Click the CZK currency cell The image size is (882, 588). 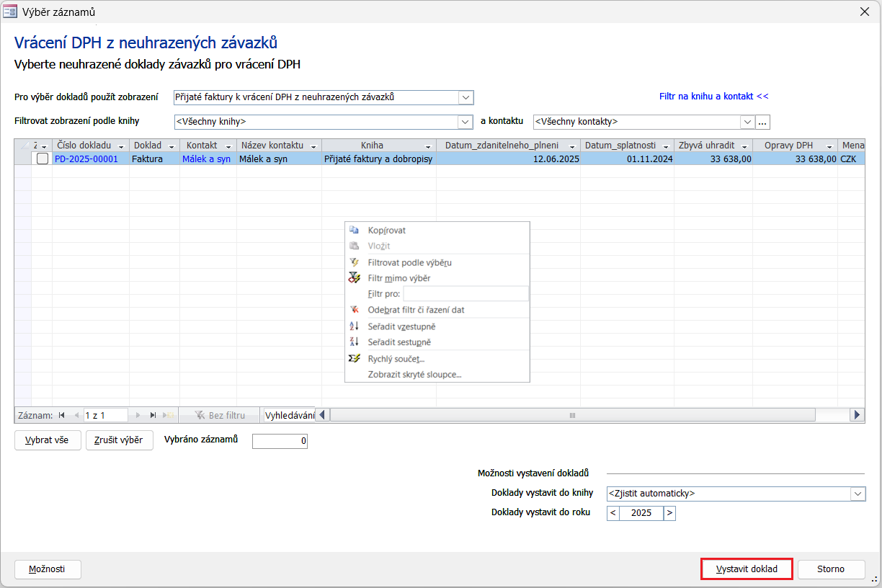point(851,159)
